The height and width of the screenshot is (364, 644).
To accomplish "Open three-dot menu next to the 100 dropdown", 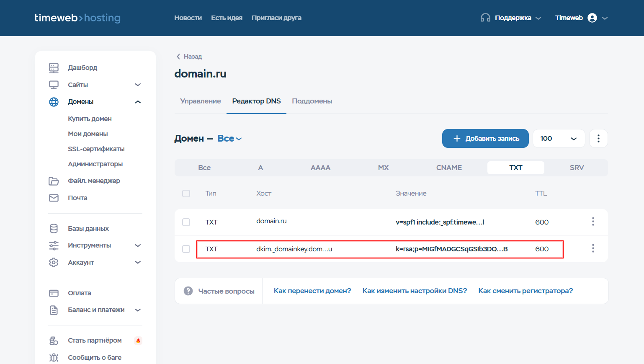I will [x=598, y=139].
